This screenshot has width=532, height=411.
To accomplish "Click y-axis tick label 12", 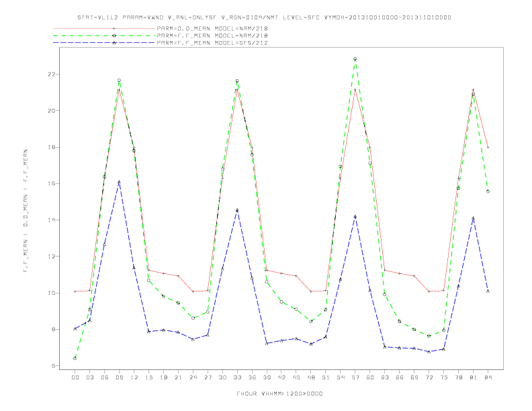I will point(50,257).
